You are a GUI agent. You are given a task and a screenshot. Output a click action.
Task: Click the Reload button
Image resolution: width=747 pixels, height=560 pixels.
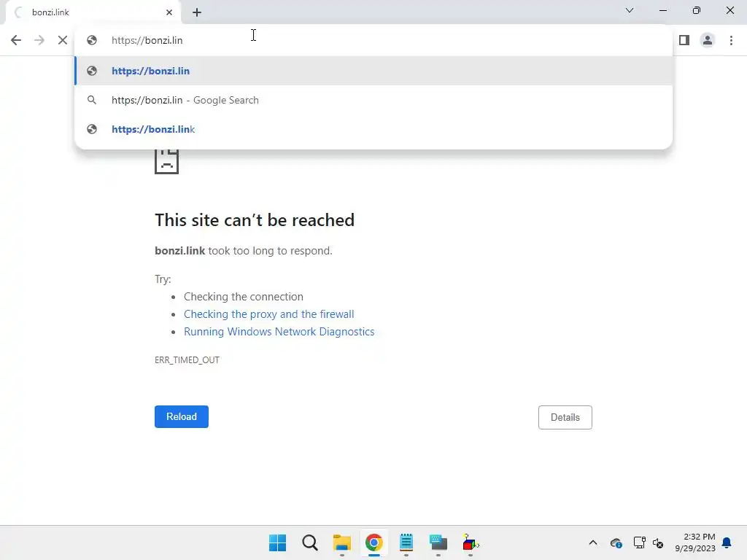click(x=182, y=416)
